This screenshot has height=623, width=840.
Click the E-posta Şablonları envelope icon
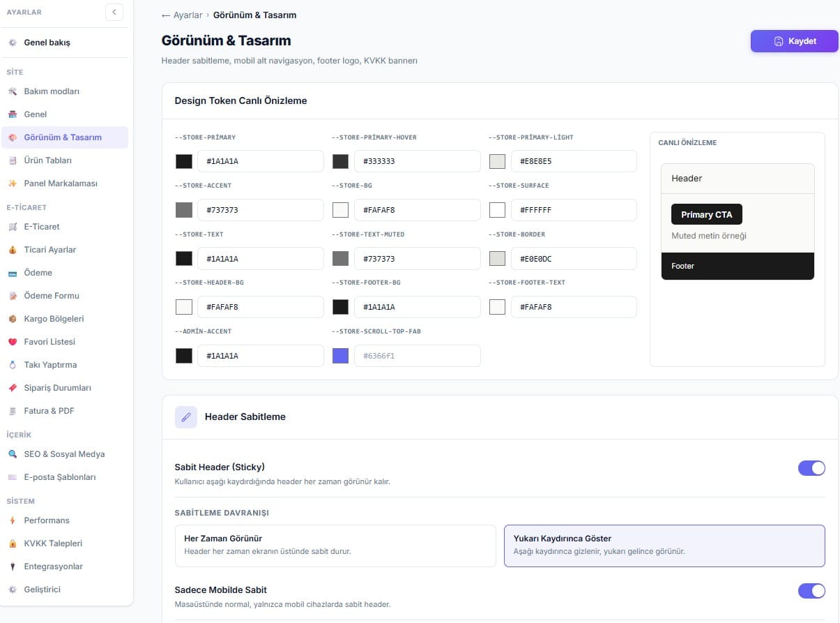click(12, 477)
